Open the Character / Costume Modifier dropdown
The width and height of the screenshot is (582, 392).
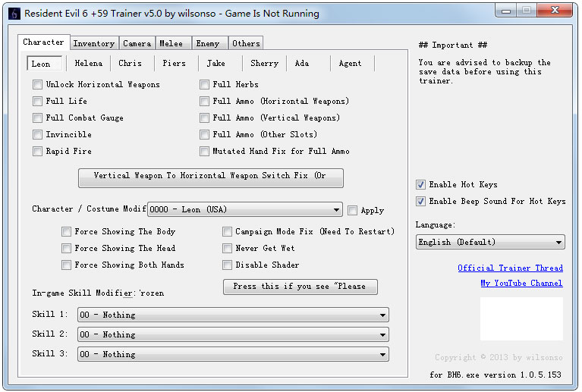click(245, 209)
